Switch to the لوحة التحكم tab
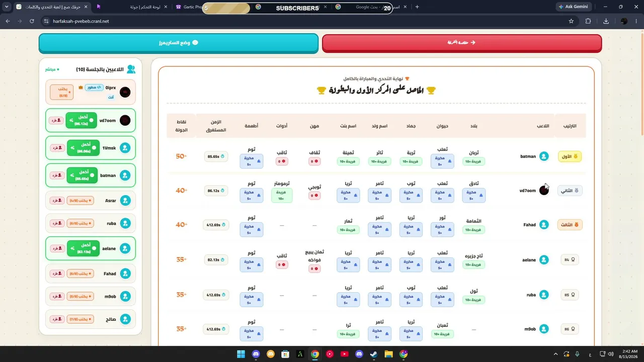 [x=132, y=7]
